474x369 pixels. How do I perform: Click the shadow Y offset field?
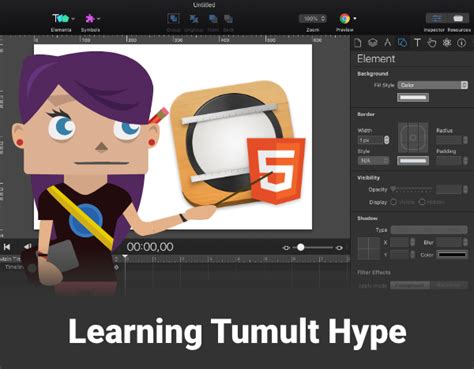[x=399, y=255]
